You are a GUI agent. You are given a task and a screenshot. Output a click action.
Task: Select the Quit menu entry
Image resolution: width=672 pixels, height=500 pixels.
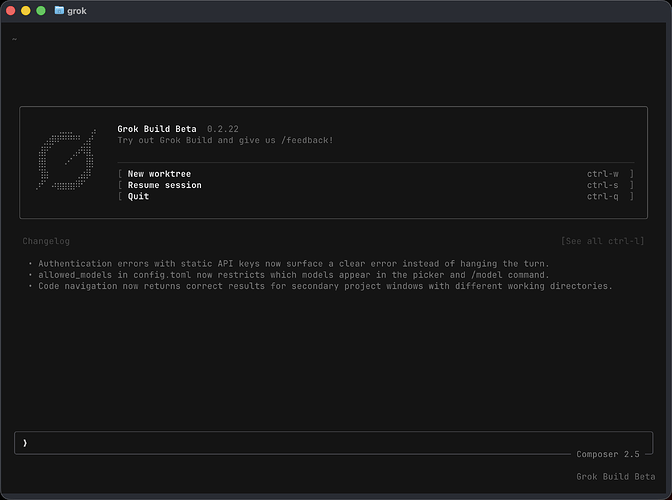pos(376,196)
